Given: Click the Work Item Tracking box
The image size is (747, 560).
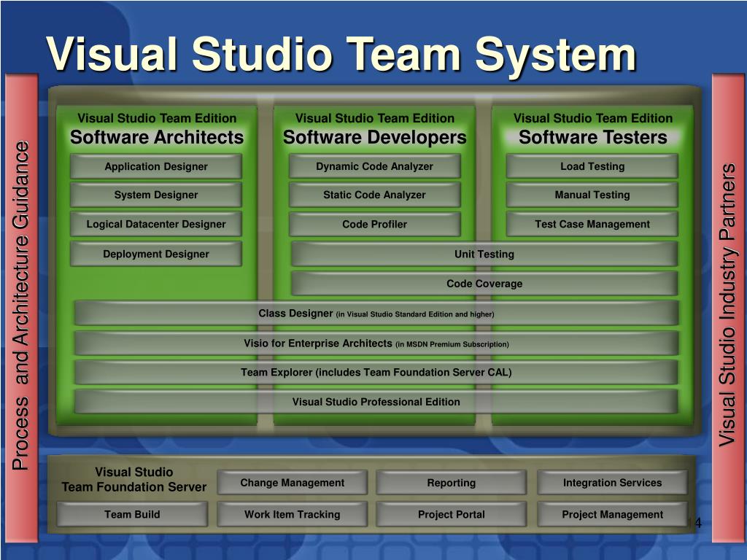Looking at the screenshot, I should click(x=292, y=514).
